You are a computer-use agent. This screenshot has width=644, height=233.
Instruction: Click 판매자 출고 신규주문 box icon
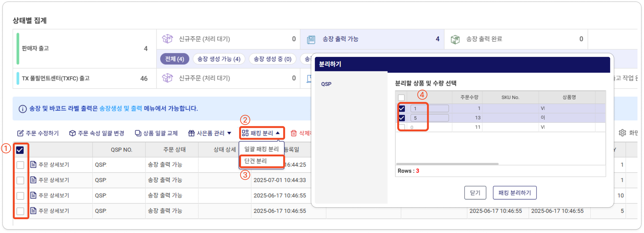click(167, 39)
